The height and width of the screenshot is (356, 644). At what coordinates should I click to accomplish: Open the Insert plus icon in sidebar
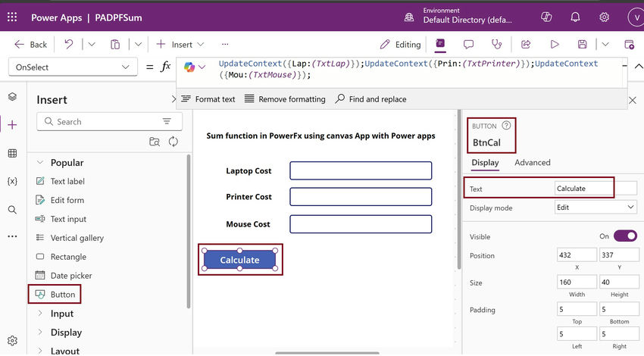12,125
